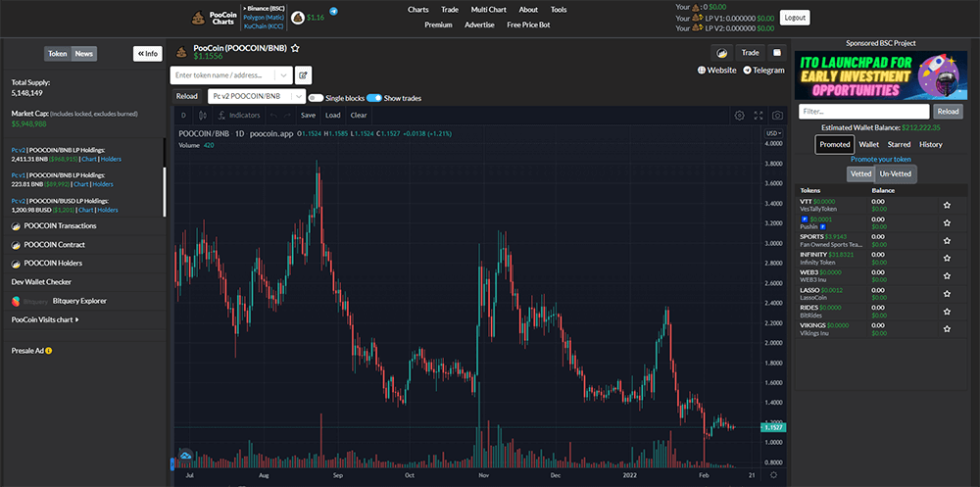Star the RIDES BitRides row
This screenshot has width=980, height=487.
coord(947,312)
